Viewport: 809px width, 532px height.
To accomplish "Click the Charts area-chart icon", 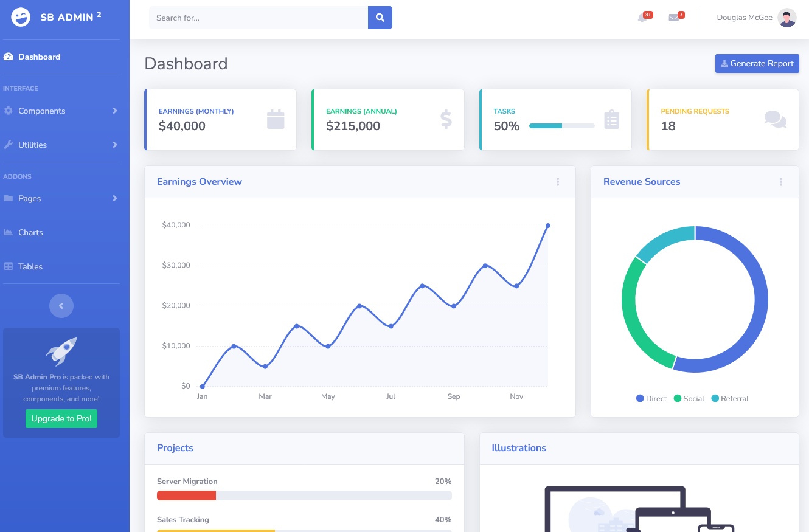I will pyautogui.click(x=9, y=232).
